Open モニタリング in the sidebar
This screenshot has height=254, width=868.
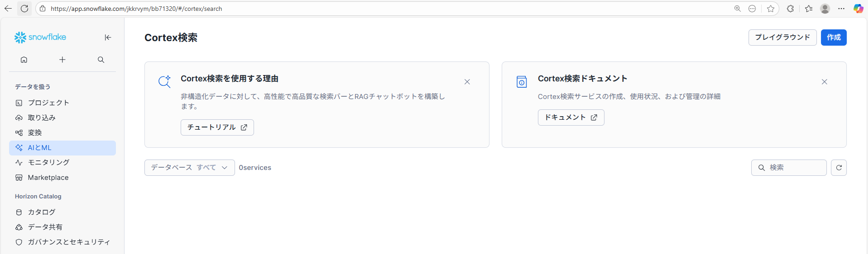(x=62, y=162)
